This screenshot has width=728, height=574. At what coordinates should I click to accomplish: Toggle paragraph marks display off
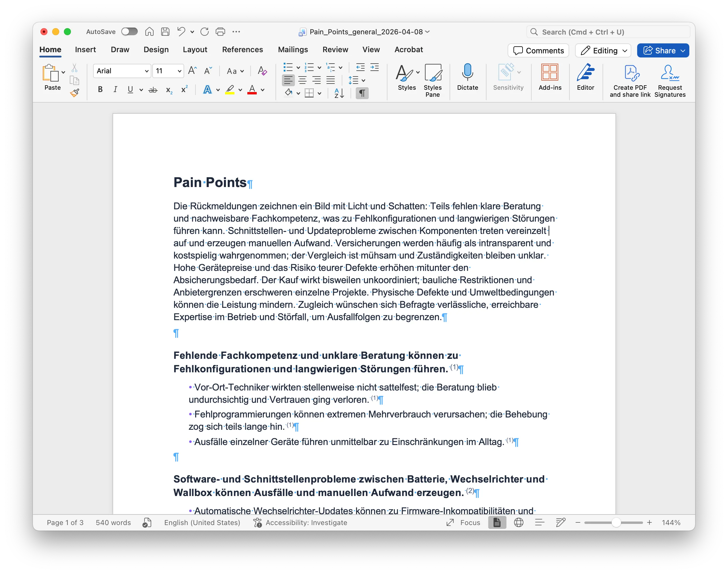(362, 93)
